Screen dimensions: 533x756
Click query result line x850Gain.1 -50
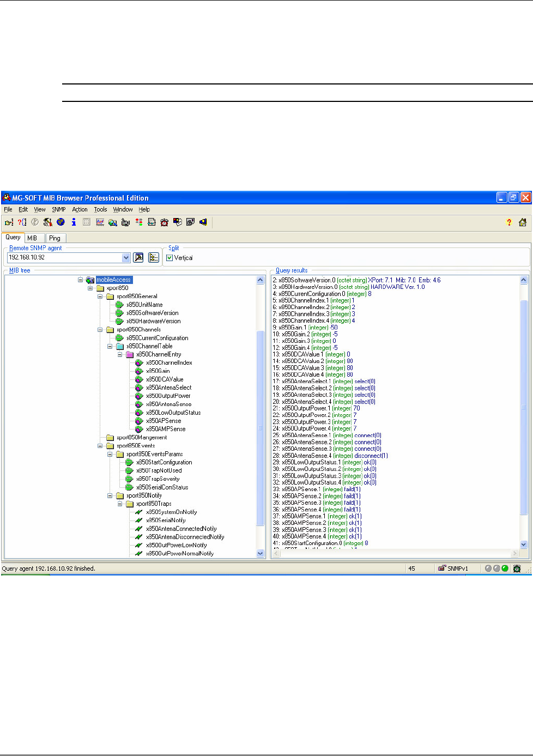pos(305,328)
